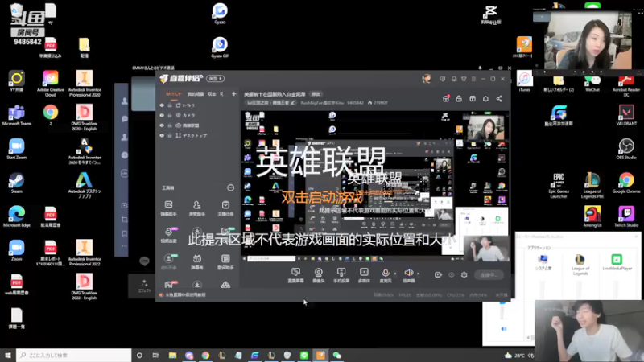Edit the stream category tag with pencil icon
644x362 pixels.
pyautogui.click(x=270, y=103)
